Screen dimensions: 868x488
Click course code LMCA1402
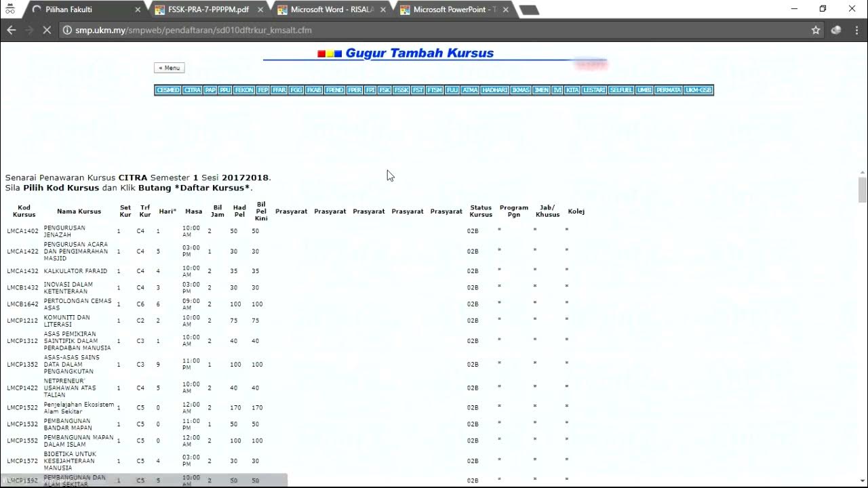(23, 231)
